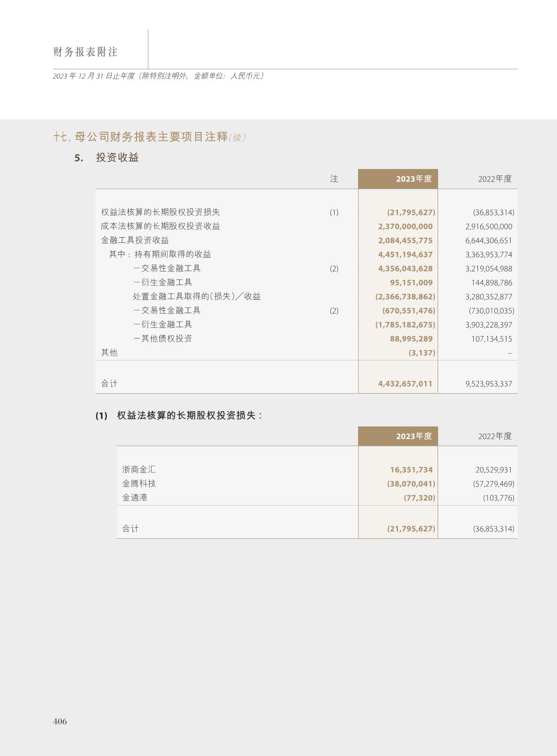The image size is (557, 756).
Task: Select the section heading 母公司财务报表主要项目注释
Action: coord(151,137)
